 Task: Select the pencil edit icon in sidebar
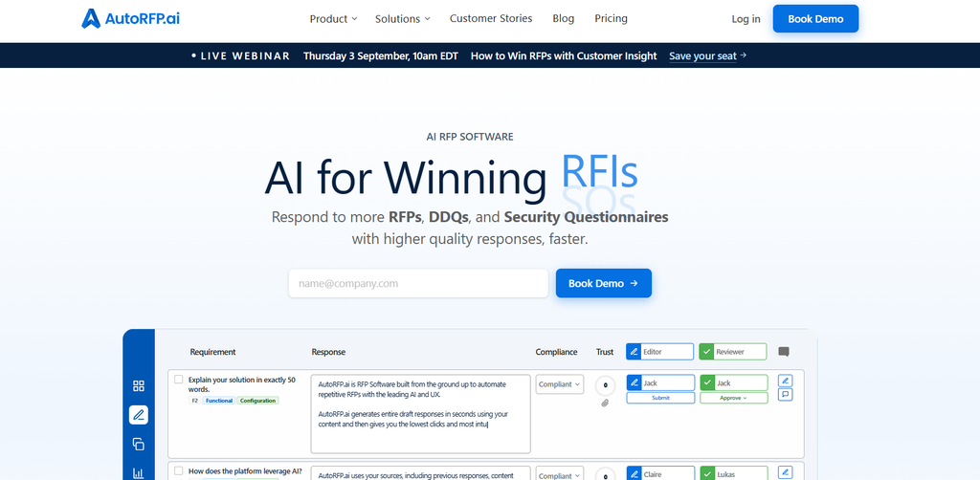pyautogui.click(x=139, y=414)
